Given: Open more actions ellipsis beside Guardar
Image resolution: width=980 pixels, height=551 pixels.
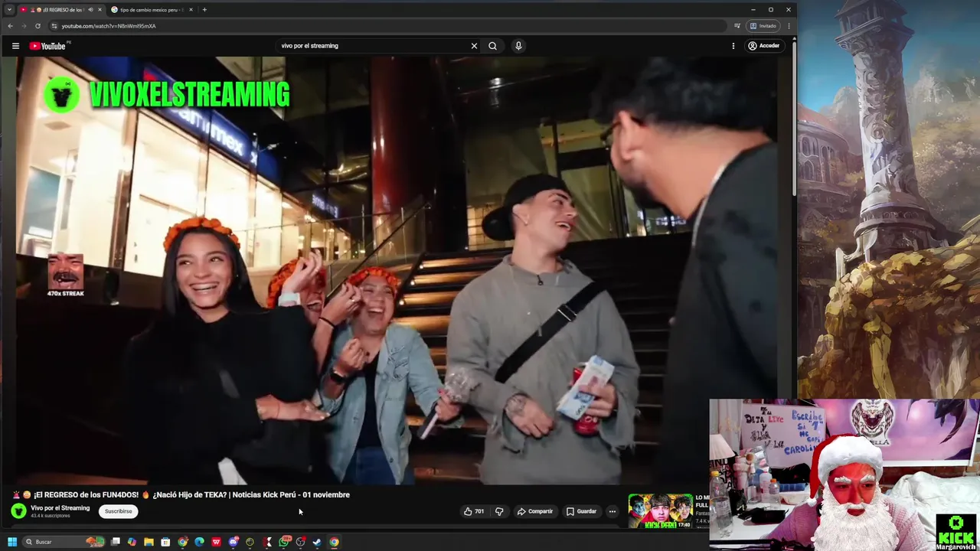Looking at the screenshot, I should pyautogui.click(x=612, y=511).
